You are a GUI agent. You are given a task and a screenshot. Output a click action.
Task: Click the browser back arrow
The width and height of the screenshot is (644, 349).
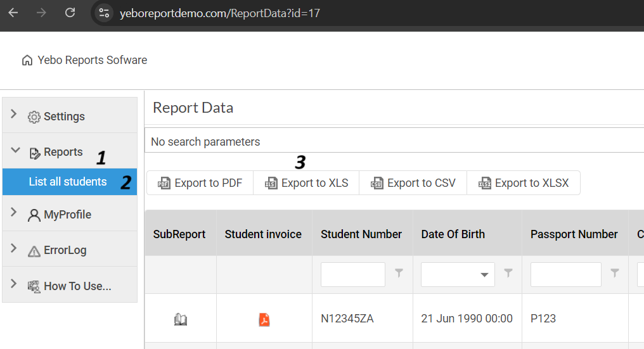pos(13,13)
